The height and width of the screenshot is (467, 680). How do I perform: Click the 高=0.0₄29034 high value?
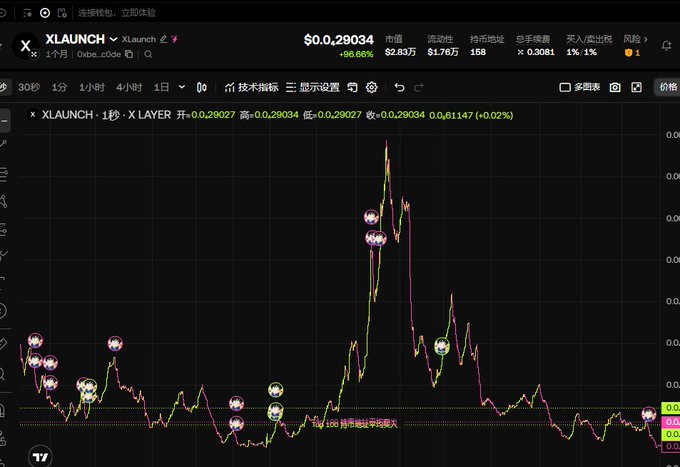coord(269,115)
